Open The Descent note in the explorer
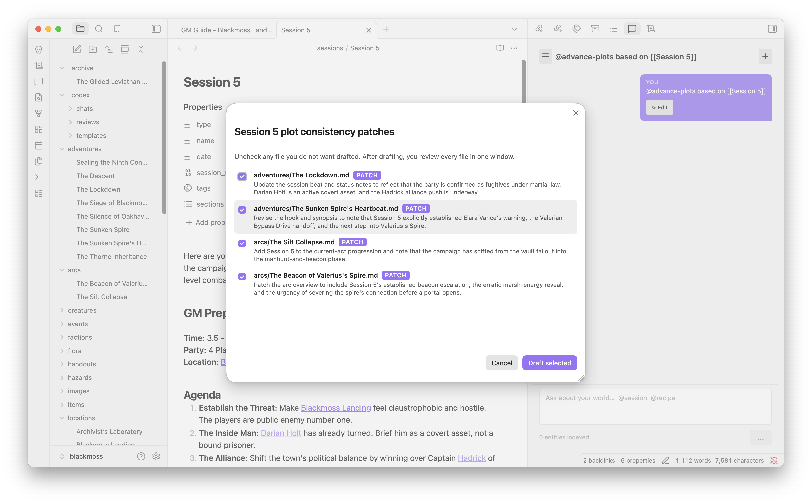The width and height of the screenshot is (812, 504). tap(95, 176)
